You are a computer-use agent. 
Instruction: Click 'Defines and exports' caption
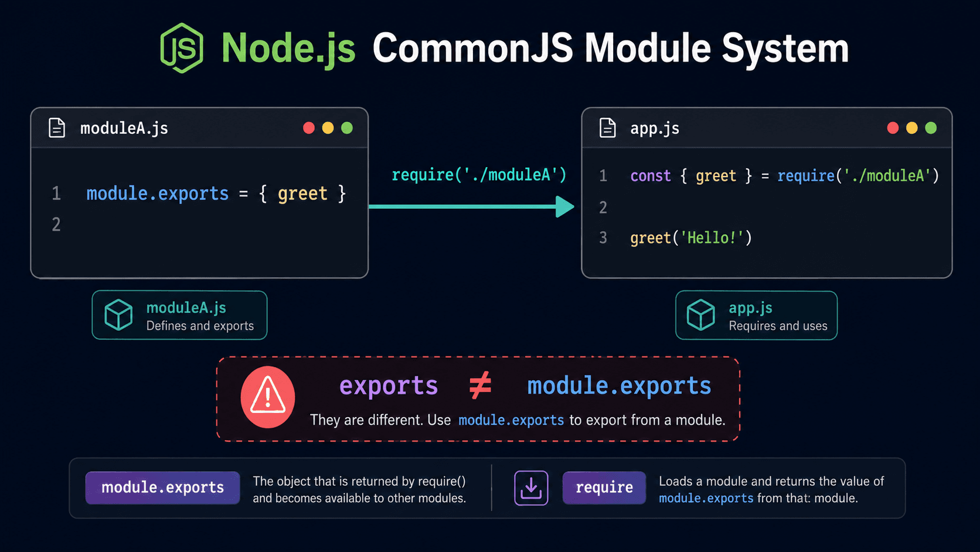[x=200, y=326]
